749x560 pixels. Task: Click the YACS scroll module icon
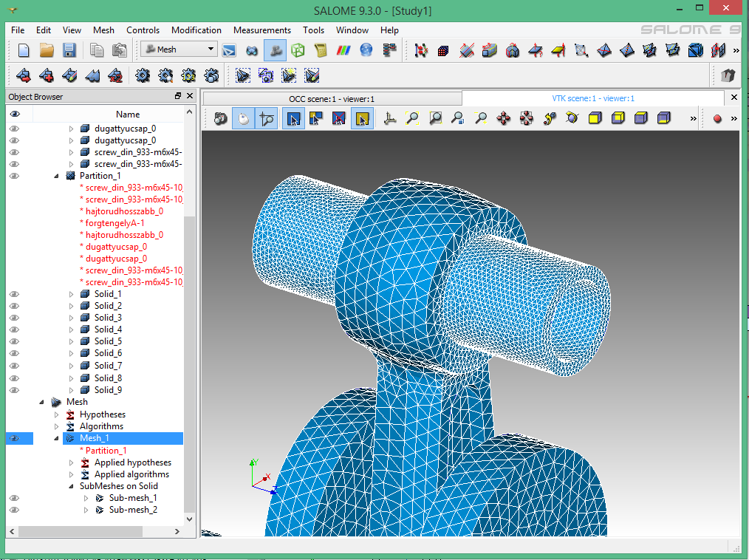321,50
